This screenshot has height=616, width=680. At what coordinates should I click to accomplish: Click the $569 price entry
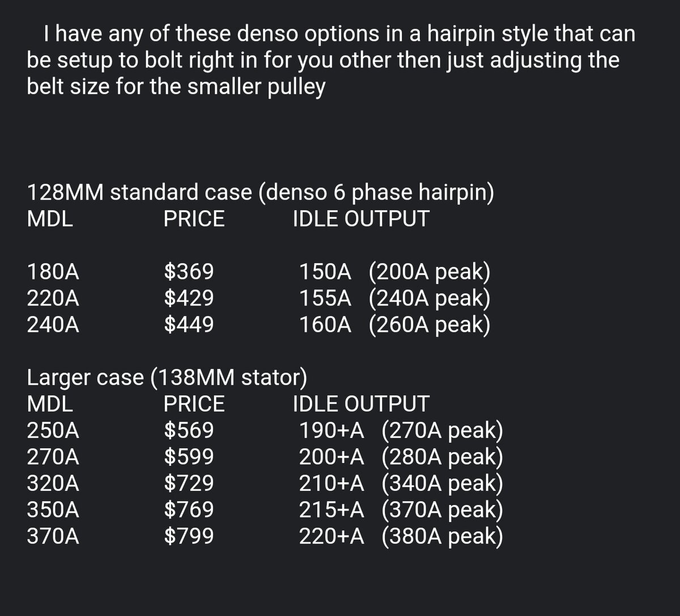(x=189, y=431)
